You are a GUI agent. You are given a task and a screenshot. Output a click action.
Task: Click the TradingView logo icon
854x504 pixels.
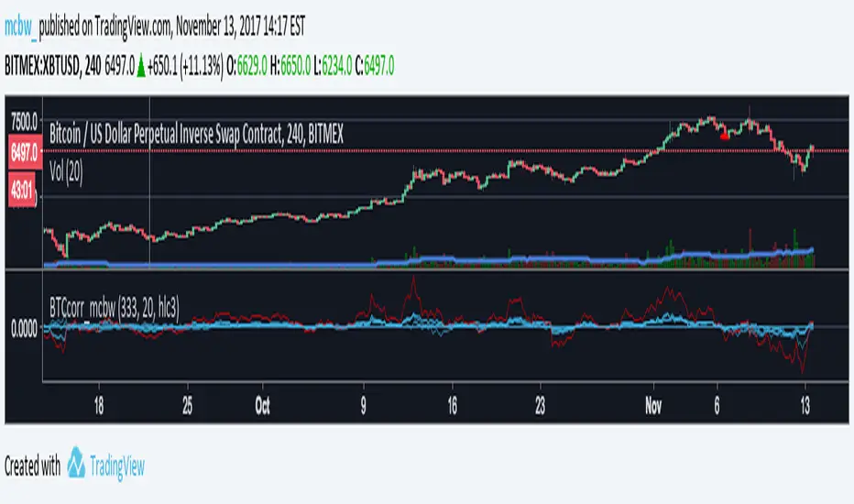[x=76, y=463]
